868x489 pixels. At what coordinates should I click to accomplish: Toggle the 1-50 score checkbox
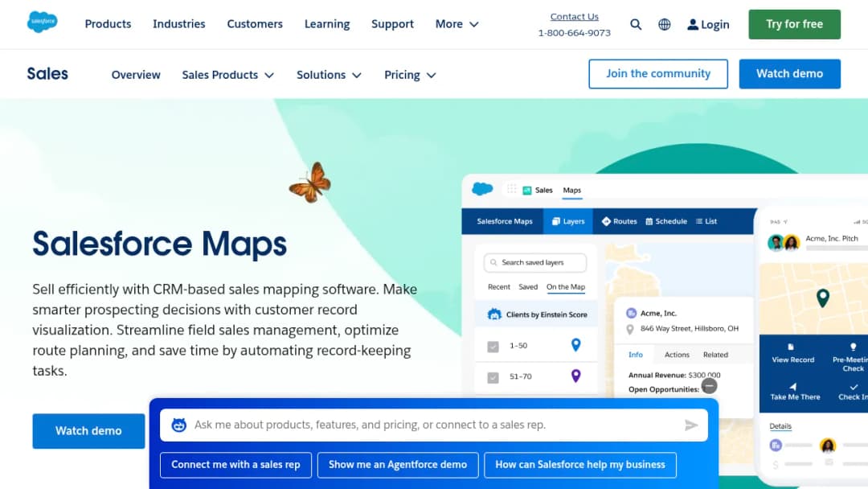(493, 347)
